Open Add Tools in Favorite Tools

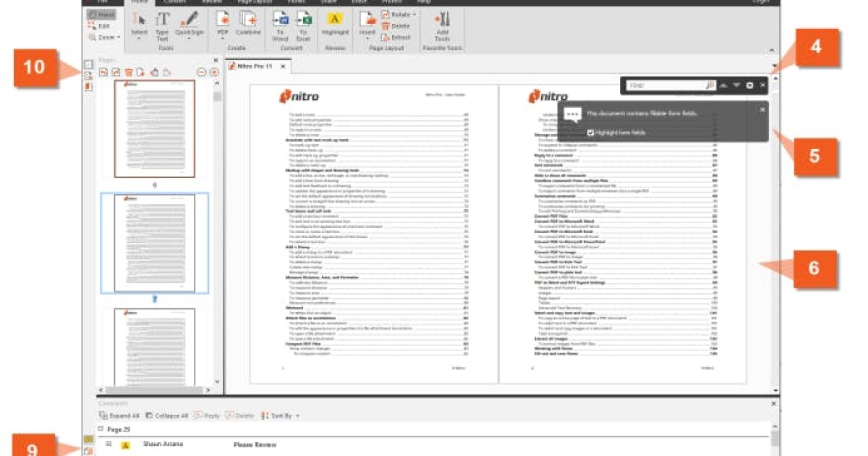pos(442,25)
